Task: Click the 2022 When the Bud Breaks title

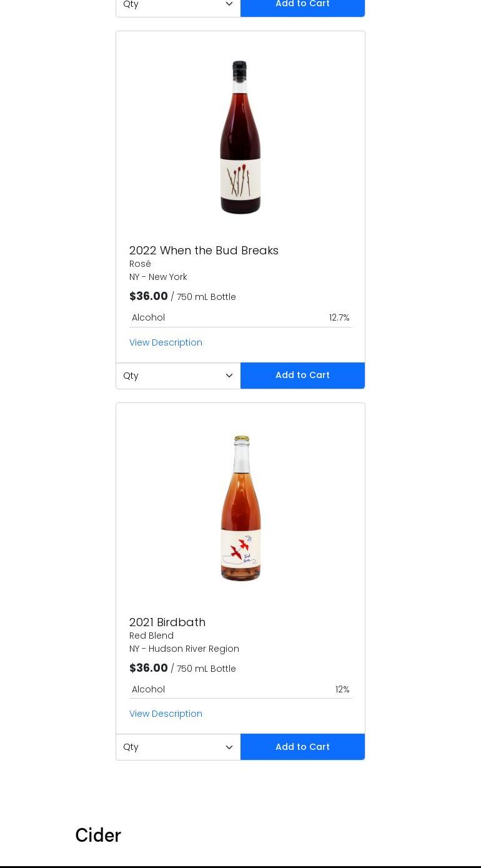Action: 204,251
